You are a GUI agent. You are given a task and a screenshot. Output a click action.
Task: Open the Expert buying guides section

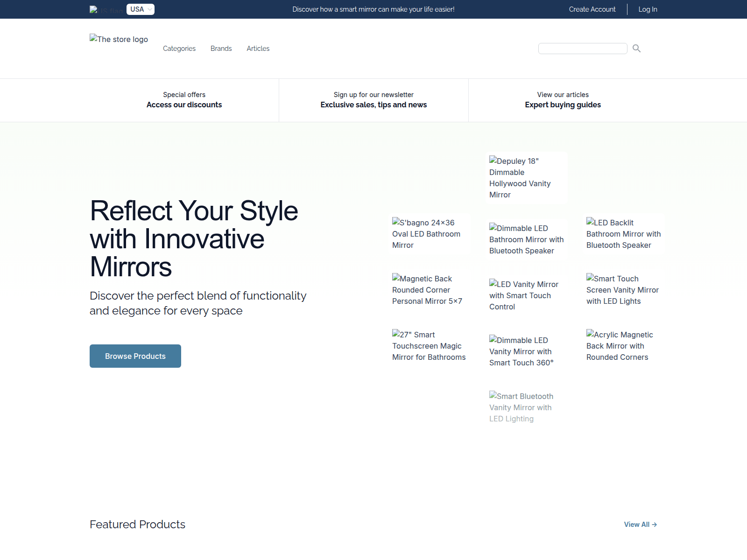(x=563, y=100)
